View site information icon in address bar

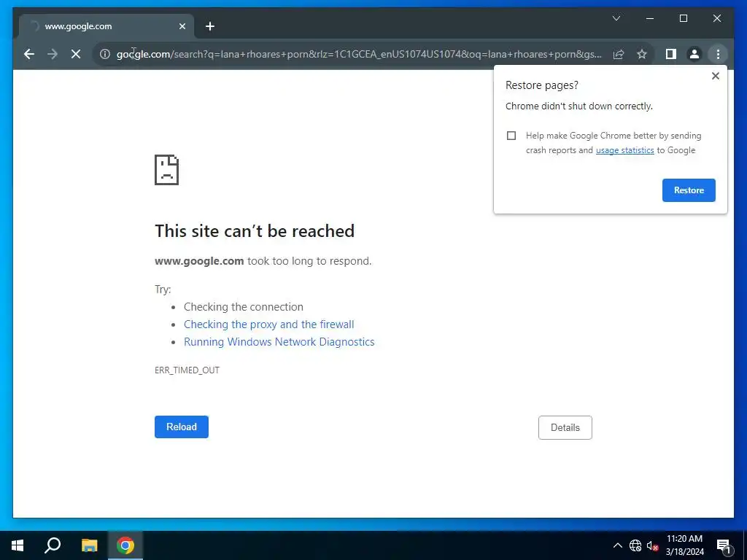click(x=105, y=54)
